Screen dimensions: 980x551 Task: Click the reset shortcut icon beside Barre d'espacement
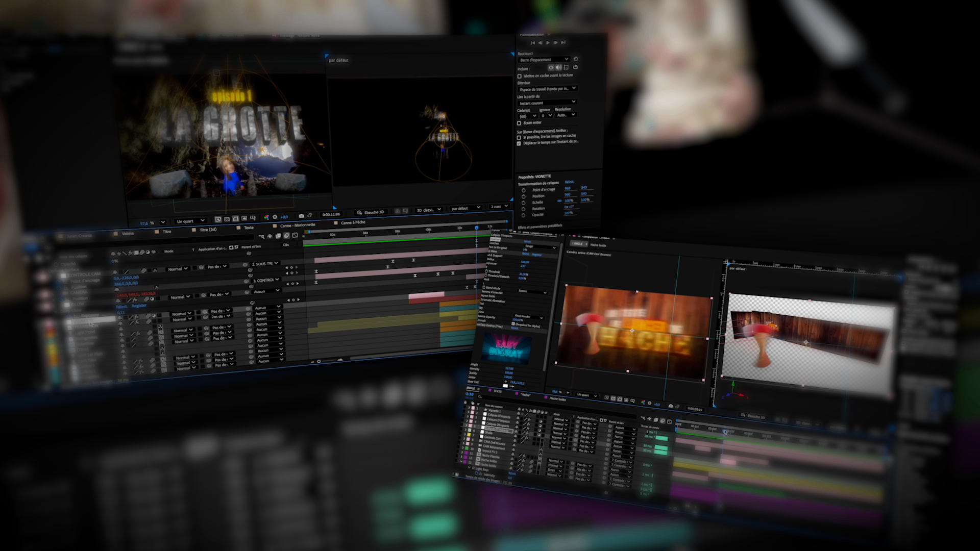tap(576, 59)
